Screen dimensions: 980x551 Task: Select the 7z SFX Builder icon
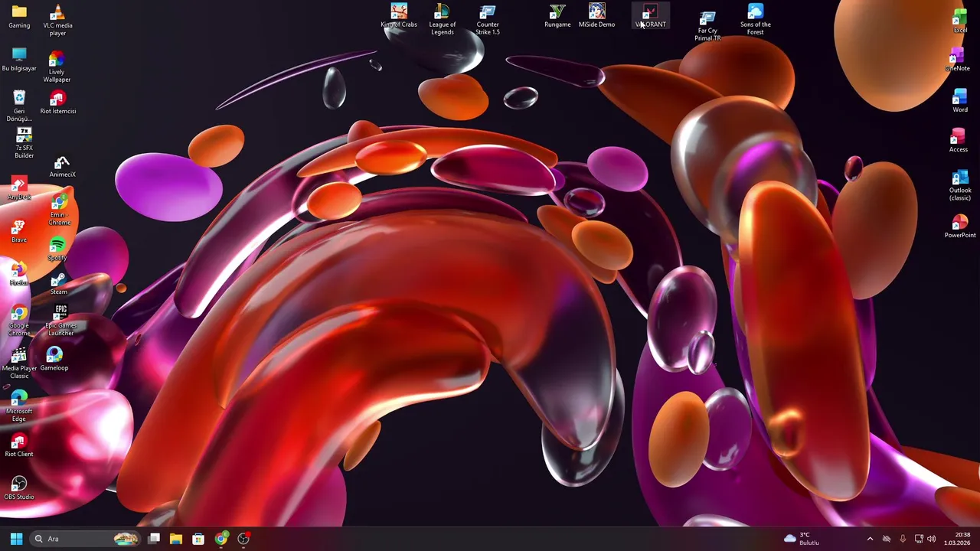coord(24,143)
